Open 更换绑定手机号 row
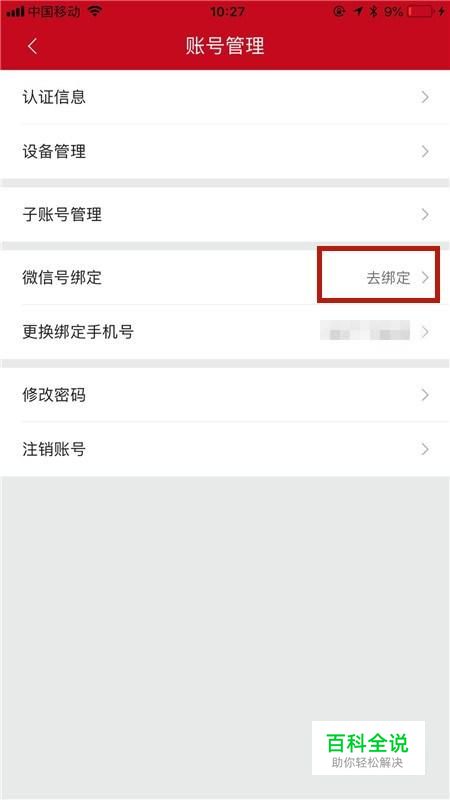 [225, 332]
